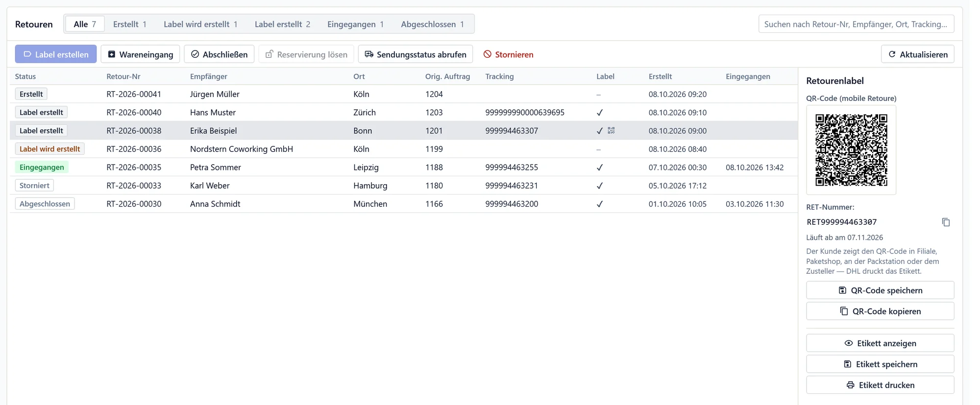
Task: Refresh list with Aktualisieren
Action: pos(918,54)
